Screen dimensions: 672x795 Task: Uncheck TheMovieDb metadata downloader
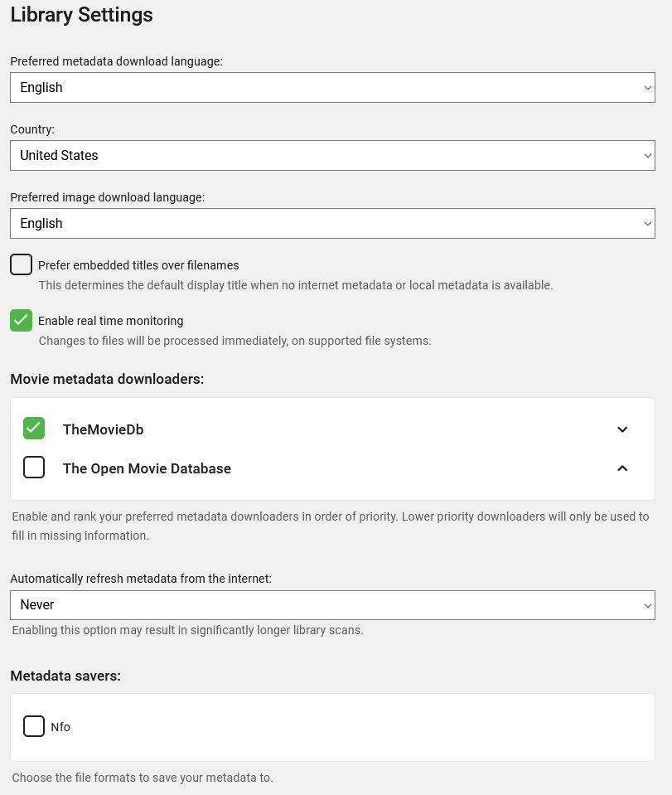click(34, 429)
